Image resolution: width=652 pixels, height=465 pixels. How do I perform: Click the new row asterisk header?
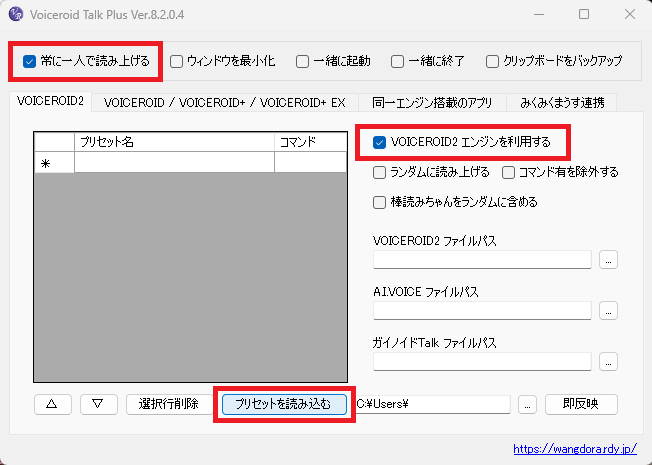54,163
